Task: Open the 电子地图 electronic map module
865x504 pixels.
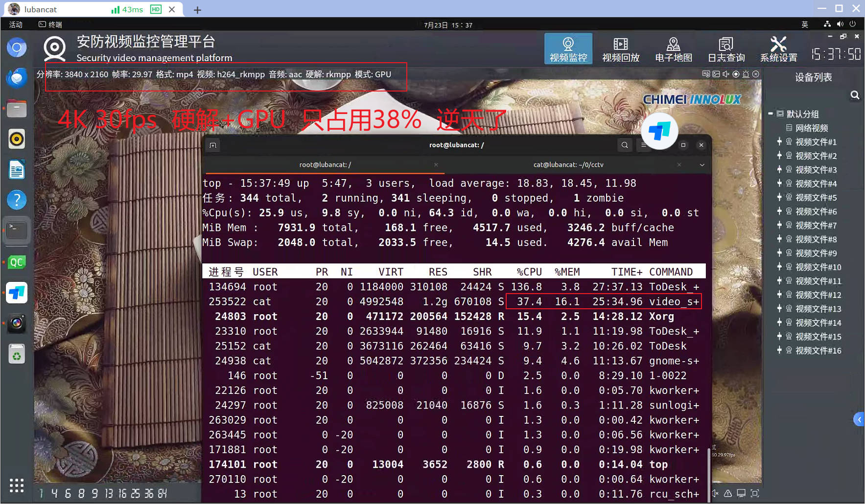Action: tap(673, 49)
